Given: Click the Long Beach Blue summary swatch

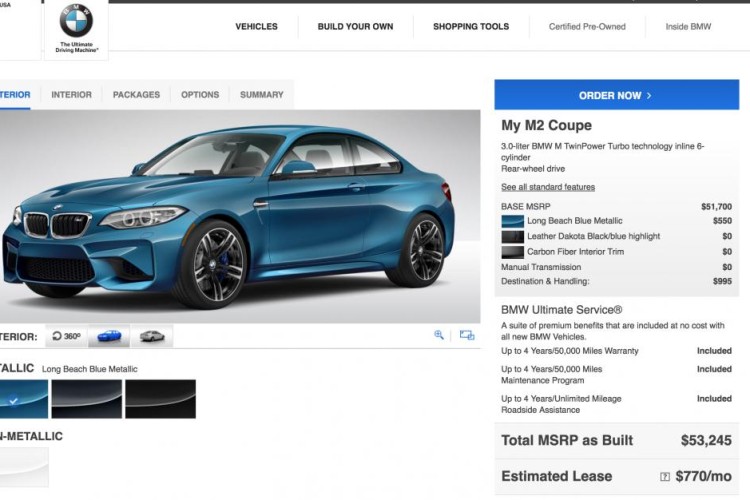Looking at the screenshot, I should pos(512,221).
